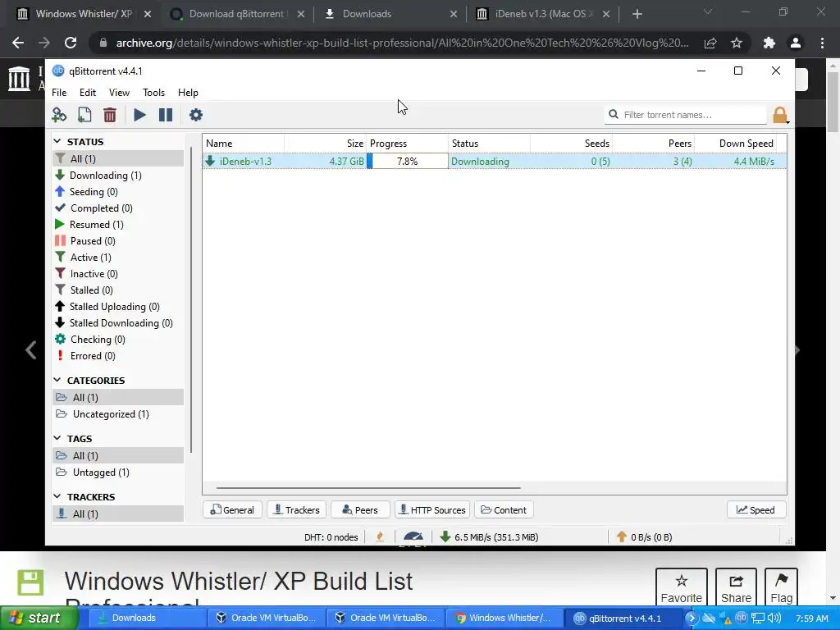Click the Add torrent file toolbar icon

(x=84, y=115)
